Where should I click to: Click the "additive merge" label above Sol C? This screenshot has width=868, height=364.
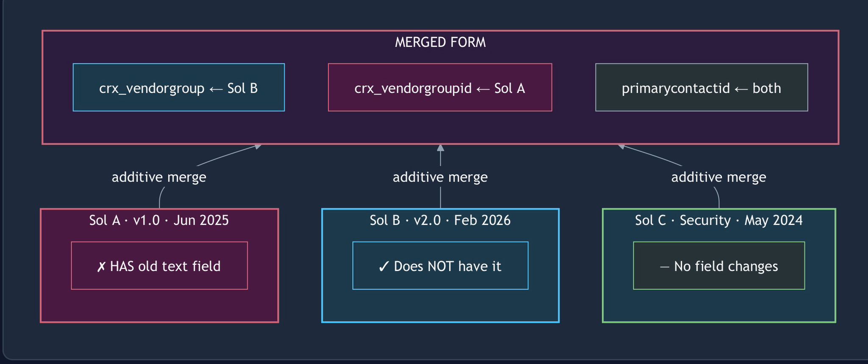(x=718, y=177)
